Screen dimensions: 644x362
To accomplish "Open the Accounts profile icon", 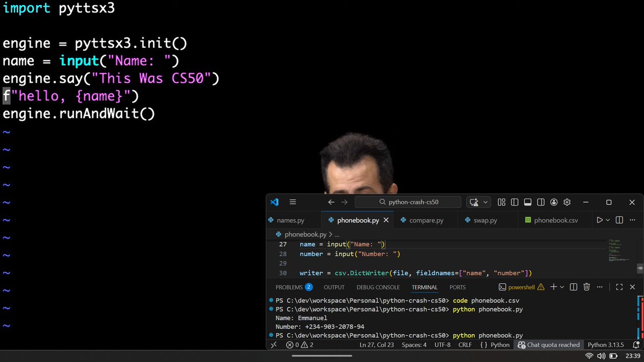I will pos(554,202).
